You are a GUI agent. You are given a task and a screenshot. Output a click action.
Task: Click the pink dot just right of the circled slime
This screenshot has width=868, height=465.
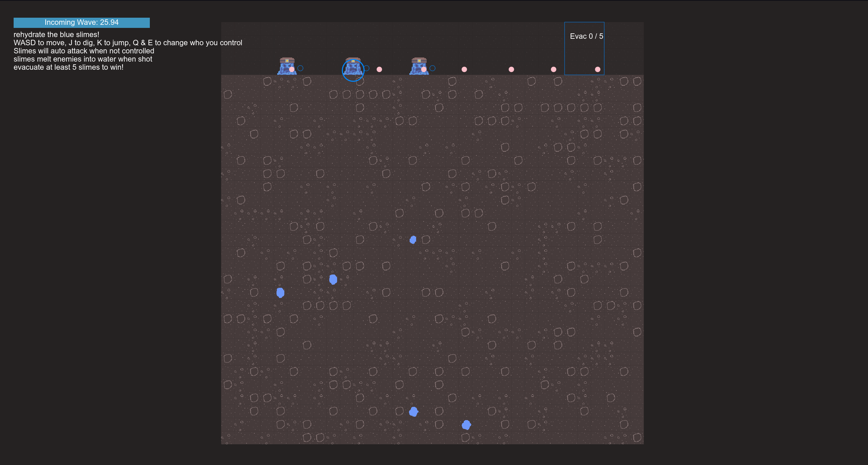point(379,69)
